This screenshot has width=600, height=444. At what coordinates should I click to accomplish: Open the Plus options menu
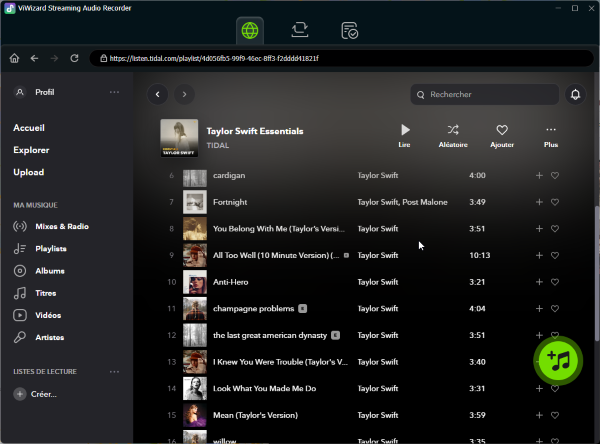pyautogui.click(x=551, y=135)
